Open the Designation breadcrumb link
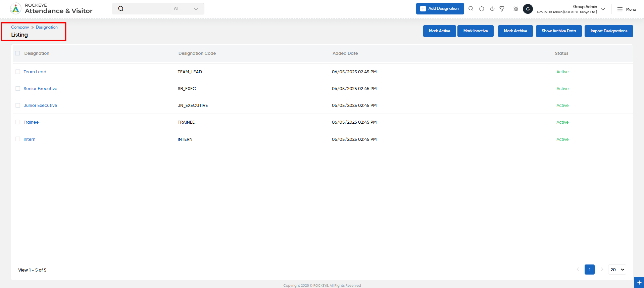The image size is (644, 288). pos(47,27)
